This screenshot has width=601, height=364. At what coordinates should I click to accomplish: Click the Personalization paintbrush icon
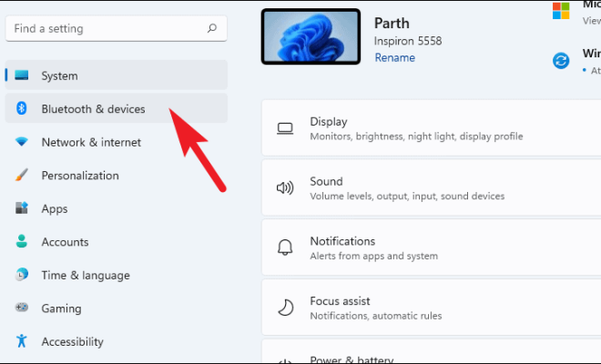(22, 175)
